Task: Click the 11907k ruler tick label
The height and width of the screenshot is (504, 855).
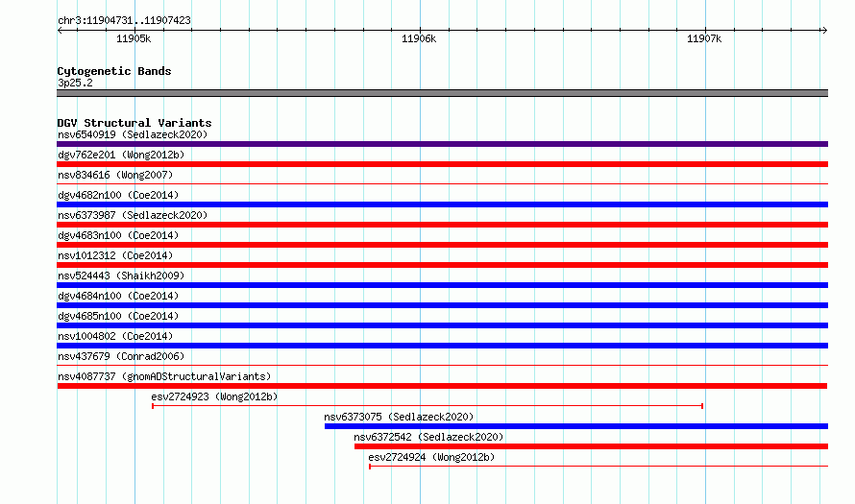Action: (704, 38)
